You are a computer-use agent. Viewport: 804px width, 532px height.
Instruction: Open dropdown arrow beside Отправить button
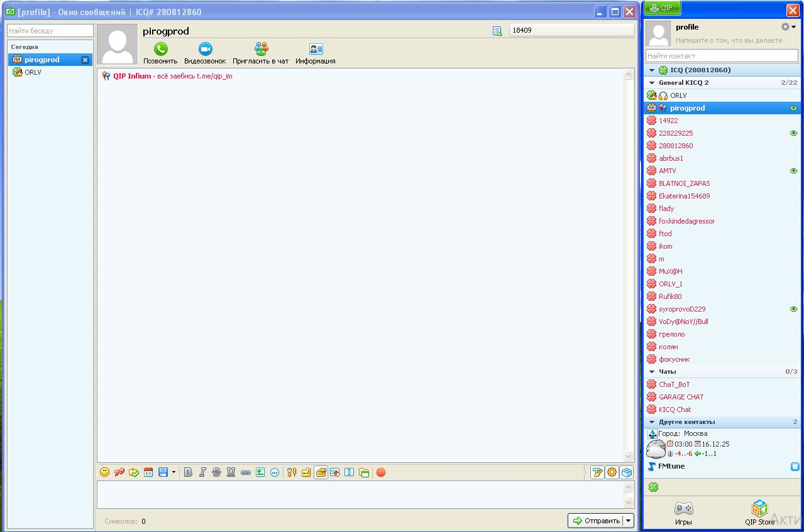pos(628,521)
